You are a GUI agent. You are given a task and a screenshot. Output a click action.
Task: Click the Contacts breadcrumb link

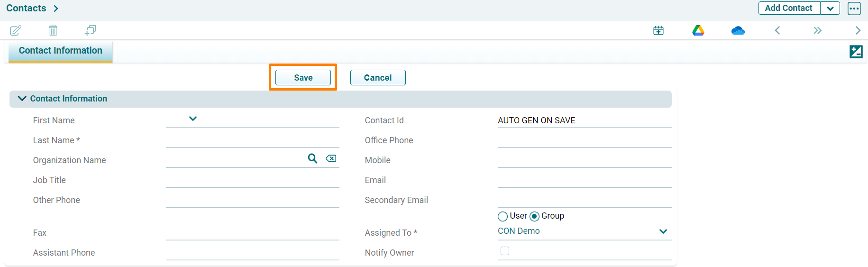click(x=26, y=9)
